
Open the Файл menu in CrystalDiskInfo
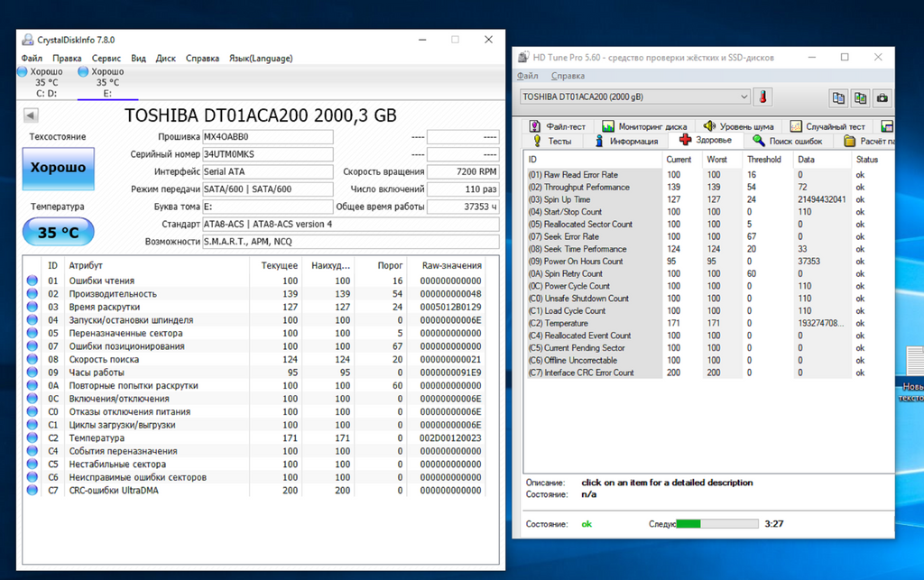pyautogui.click(x=32, y=59)
